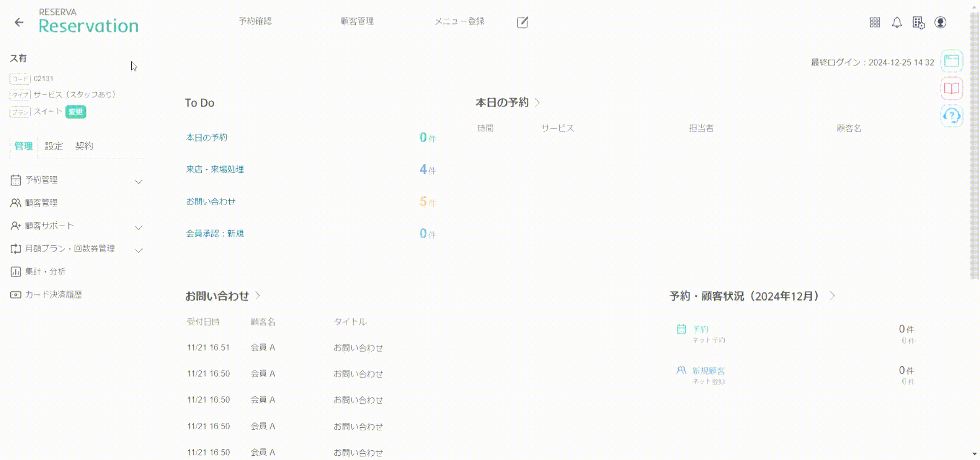Switch to the 設定 tab
This screenshot has height=460, width=980.
pyautogui.click(x=54, y=146)
